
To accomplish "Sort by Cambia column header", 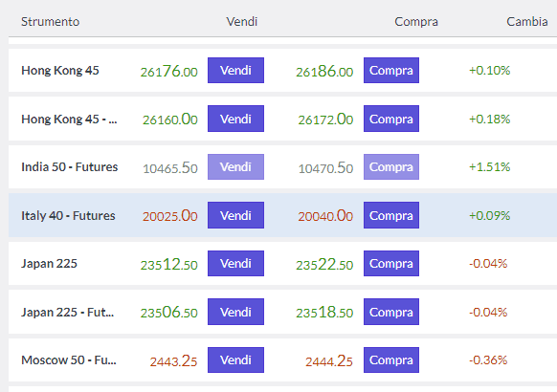I will (526, 22).
